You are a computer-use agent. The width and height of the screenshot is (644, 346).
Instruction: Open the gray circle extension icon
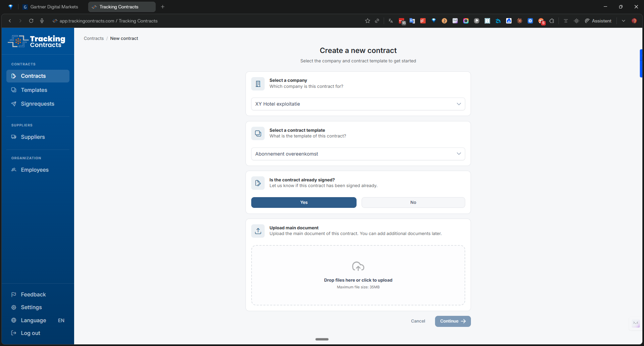click(x=477, y=21)
